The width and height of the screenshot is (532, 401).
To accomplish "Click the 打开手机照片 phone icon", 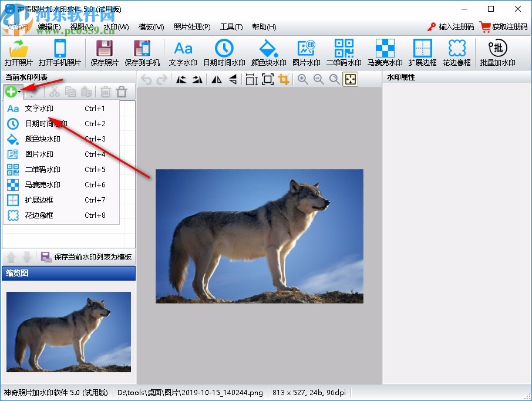I will tap(60, 49).
